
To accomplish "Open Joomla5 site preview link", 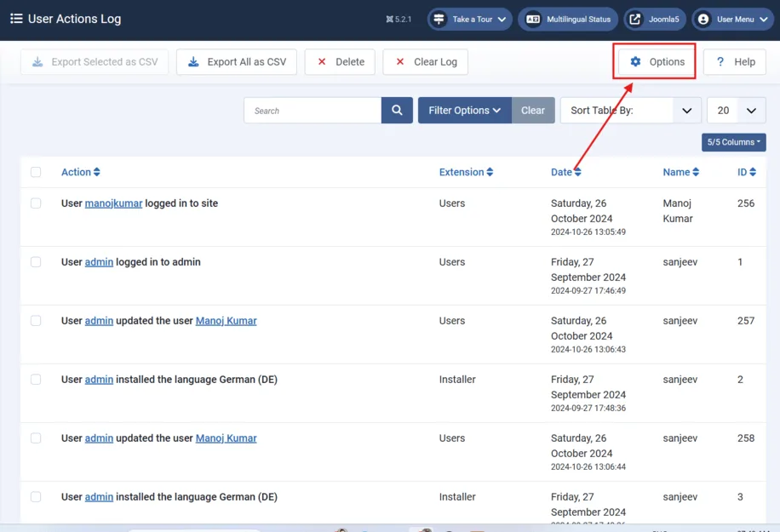I will pos(655,20).
